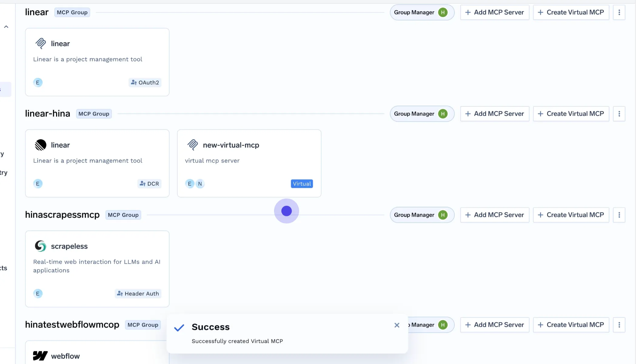636x364 pixels.
Task: Click the black Linear logo in linear-hina group
Action: (41, 145)
